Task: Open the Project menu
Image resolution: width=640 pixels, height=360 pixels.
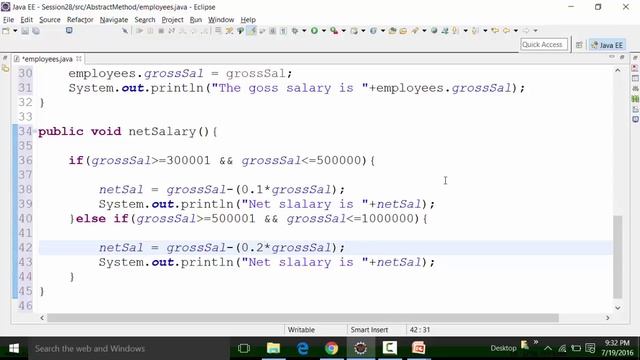Action: 172,20
